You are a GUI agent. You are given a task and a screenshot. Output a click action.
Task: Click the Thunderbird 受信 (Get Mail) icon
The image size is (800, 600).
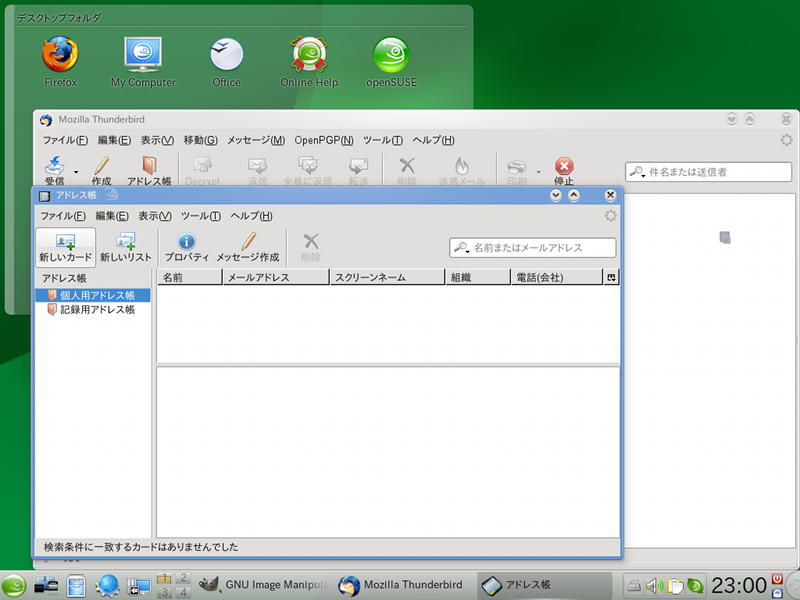pyautogui.click(x=54, y=166)
